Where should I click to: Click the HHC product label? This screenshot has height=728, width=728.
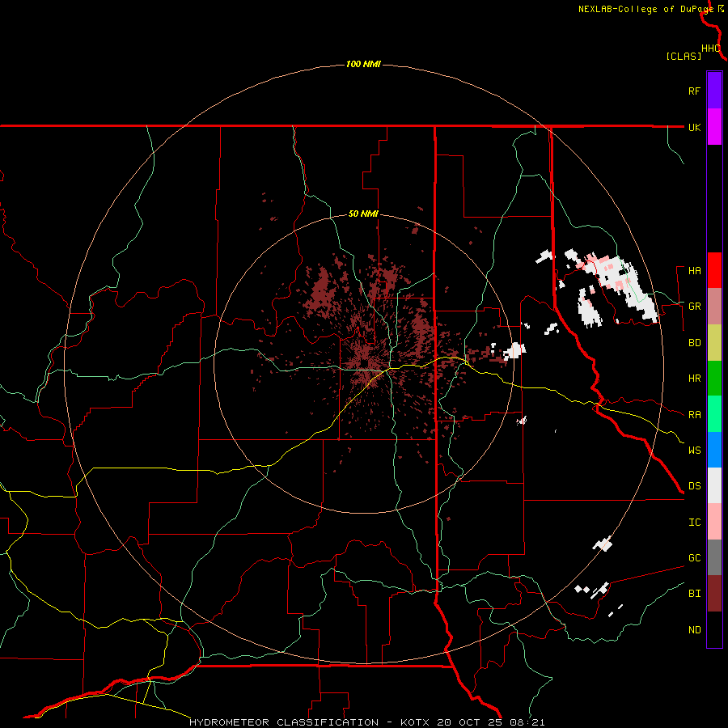click(x=711, y=49)
